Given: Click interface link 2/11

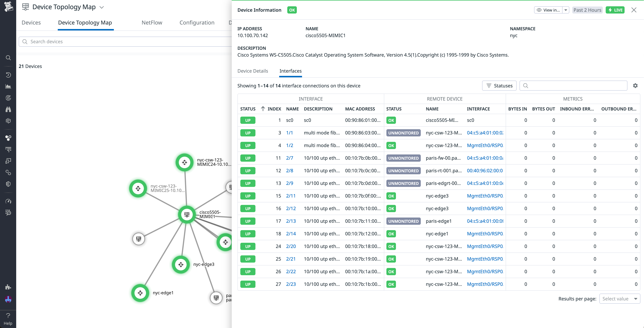Looking at the screenshot, I should pyautogui.click(x=291, y=196).
